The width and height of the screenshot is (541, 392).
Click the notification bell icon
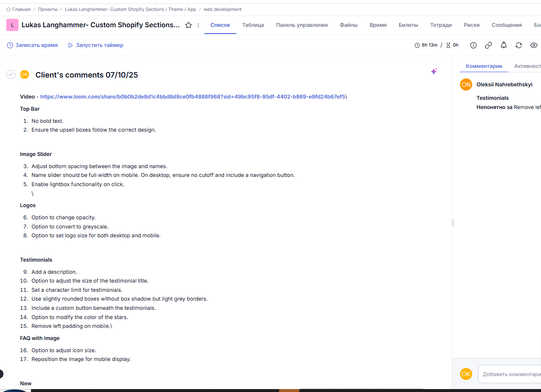tap(504, 45)
